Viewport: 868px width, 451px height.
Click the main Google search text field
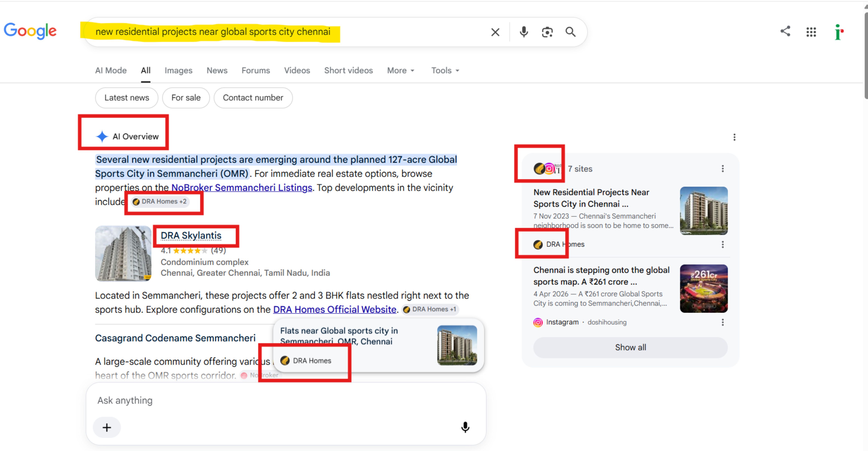[x=286, y=32]
